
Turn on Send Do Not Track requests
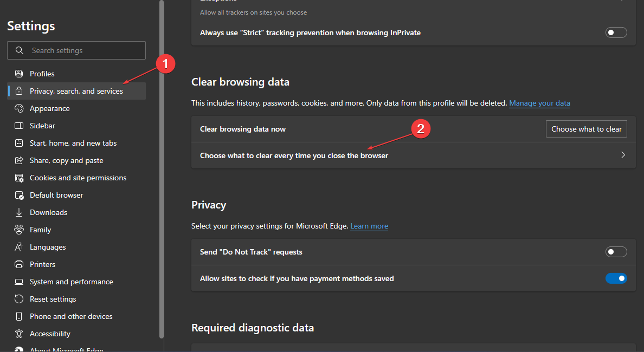(x=616, y=252)
